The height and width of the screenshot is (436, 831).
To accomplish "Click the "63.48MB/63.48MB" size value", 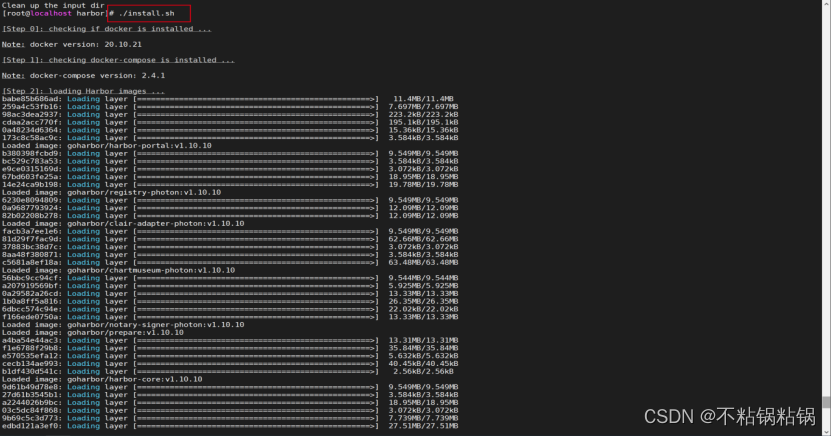I will (423, 263).
